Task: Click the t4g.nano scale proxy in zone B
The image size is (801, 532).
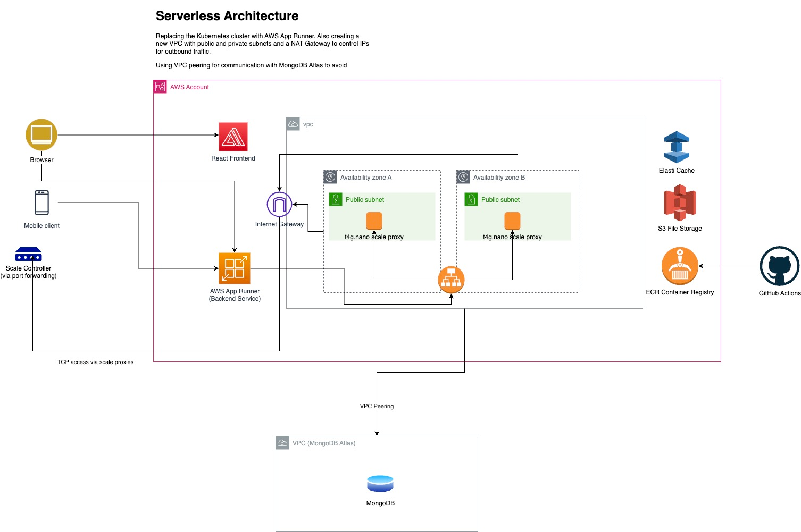Action: click(512, 221)
